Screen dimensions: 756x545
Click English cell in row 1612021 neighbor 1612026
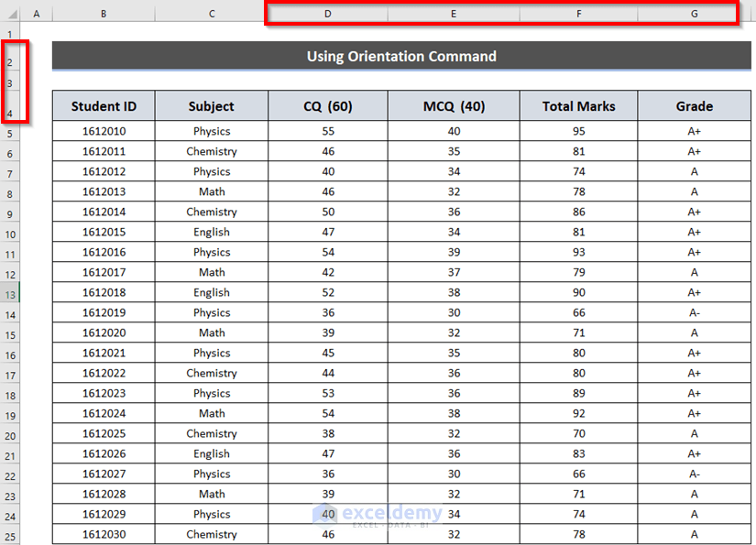point(212,453)
